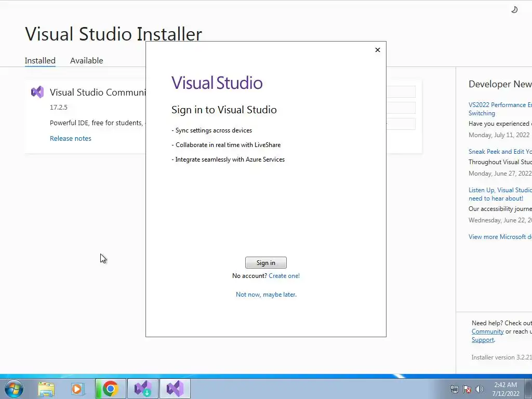
Task: Select Visual Studio taskbar icon
Action: pos(175,389)
